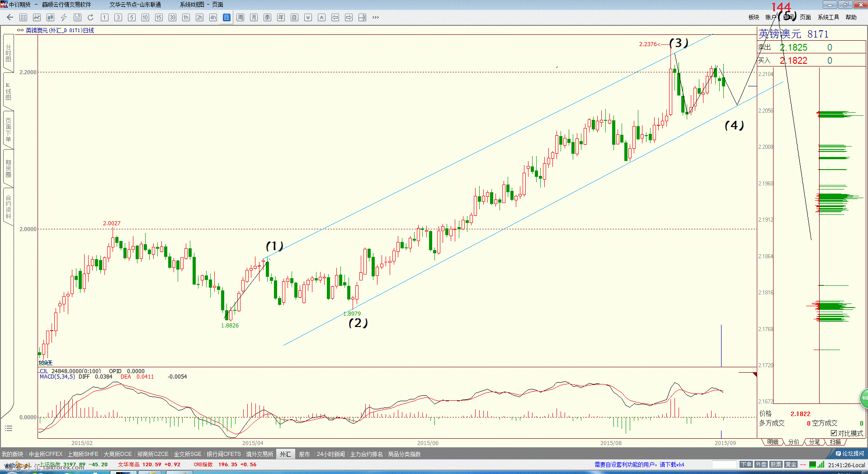Screen dimensions: 868x474
Task: Click the left arrow box icon
Action: pos(335,17)
